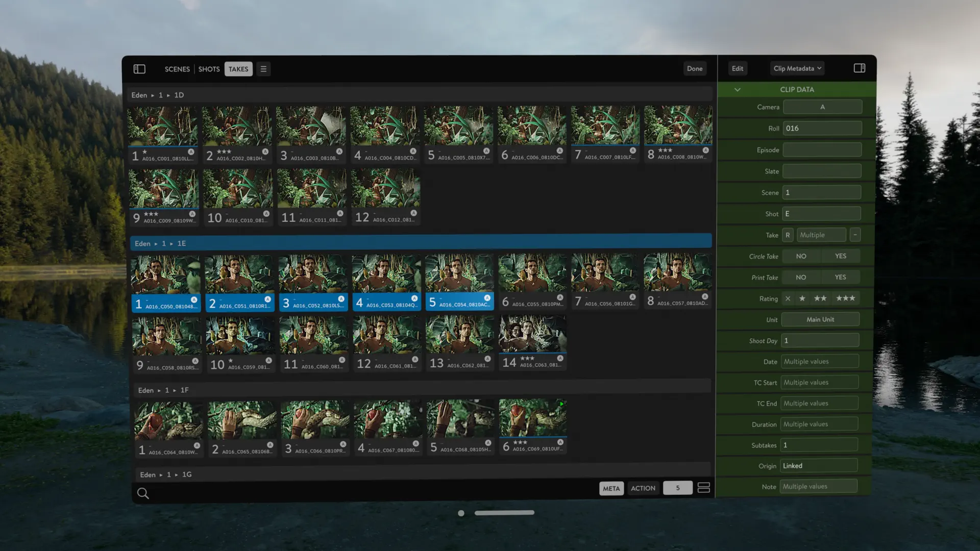Open the Take decrement dropdown next to Multiple
This screenshot has width=980, height=551.
click(855, 234)
